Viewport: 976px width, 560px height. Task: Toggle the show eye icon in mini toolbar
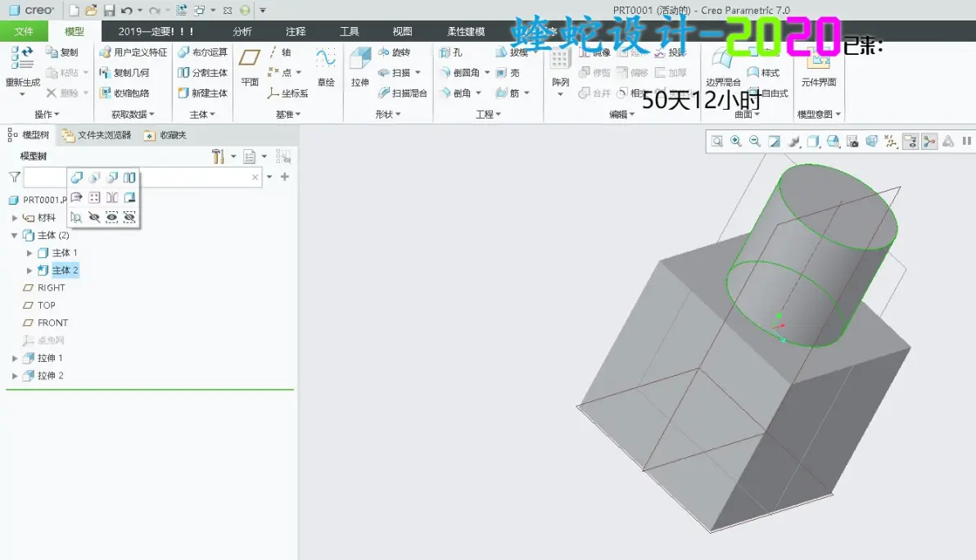tap(111, 217)
